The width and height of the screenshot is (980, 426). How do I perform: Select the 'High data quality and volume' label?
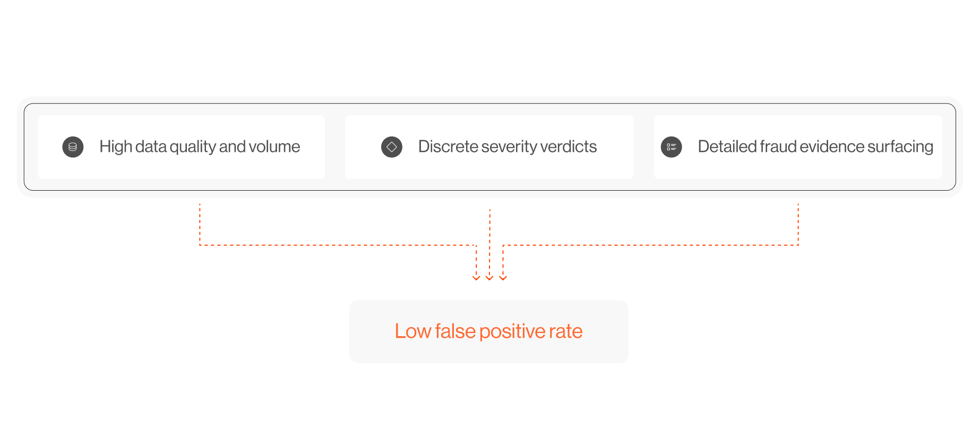point(200,147)
